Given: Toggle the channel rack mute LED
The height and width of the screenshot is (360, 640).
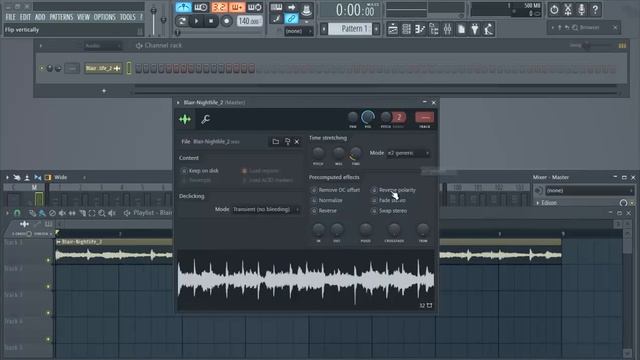Looking at the screenshot, I should pyautogui.click(x=42, y=69).
